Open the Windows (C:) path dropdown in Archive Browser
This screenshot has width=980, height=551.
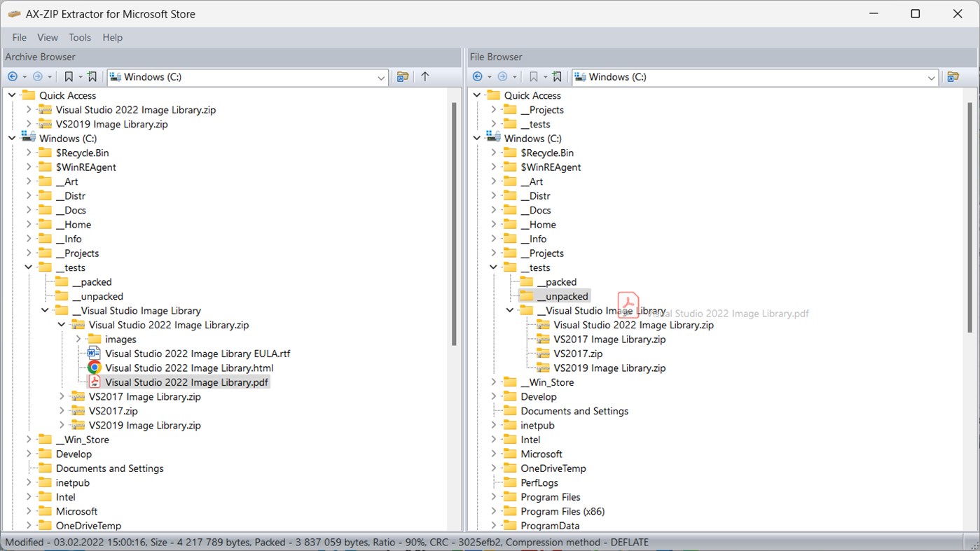coord(380,78)
